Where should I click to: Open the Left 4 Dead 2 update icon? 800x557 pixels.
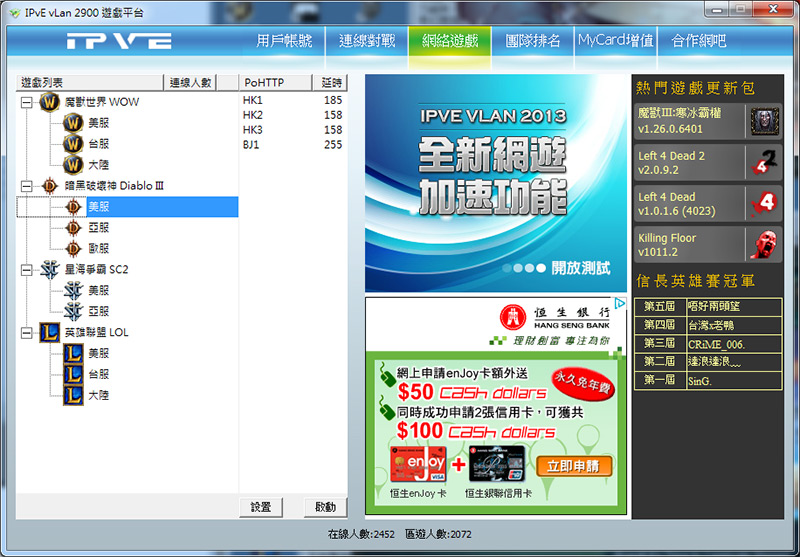763,163
